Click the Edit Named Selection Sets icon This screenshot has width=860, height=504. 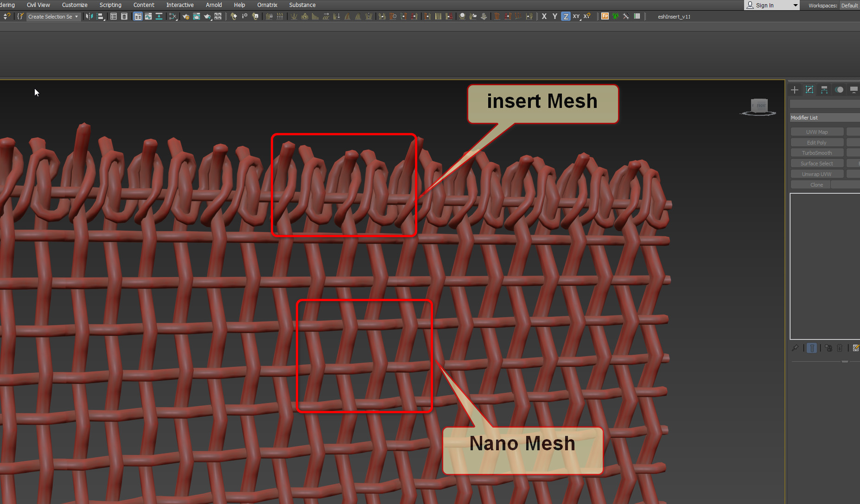pyautogui.click(x=20, y=17)
